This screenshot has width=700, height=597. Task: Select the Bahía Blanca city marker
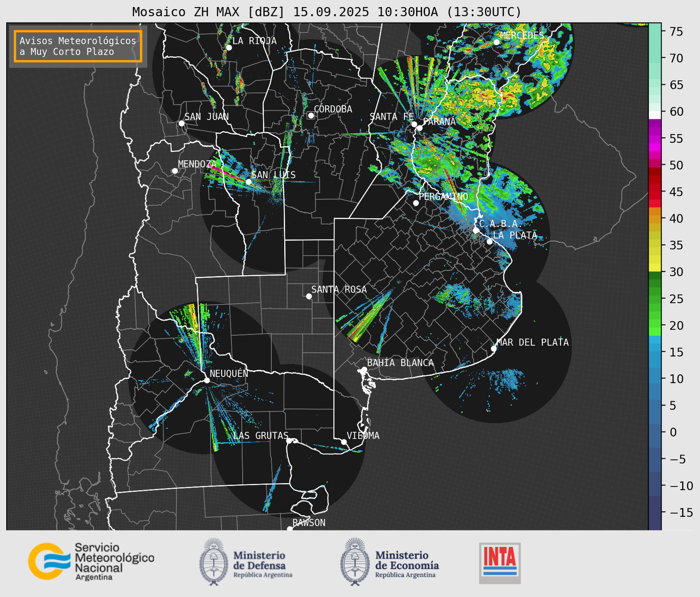pyautogui.click(x=364, y=369)
